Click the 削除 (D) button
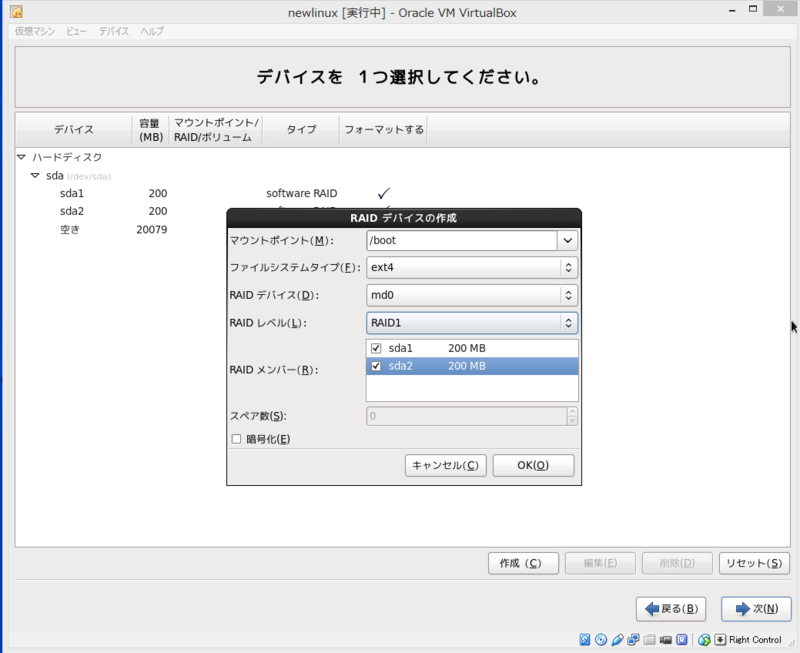 tap(677, 564)
